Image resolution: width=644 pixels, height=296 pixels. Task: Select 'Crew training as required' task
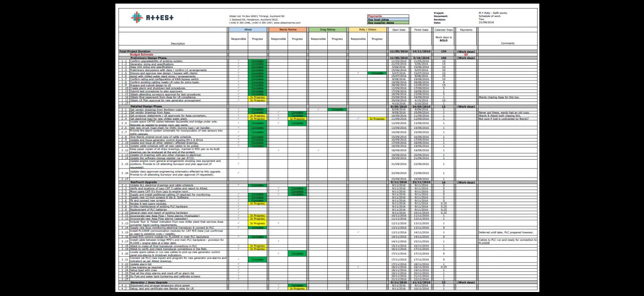146,267
